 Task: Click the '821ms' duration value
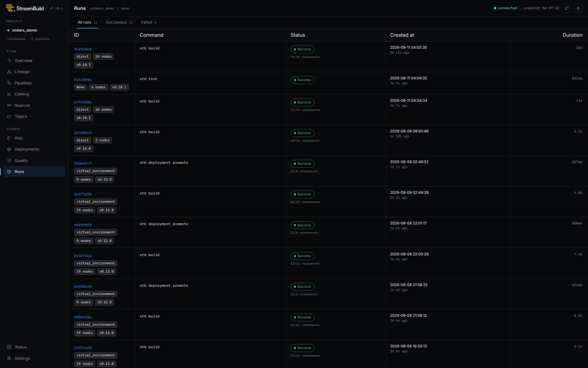(x=577, y=79)
